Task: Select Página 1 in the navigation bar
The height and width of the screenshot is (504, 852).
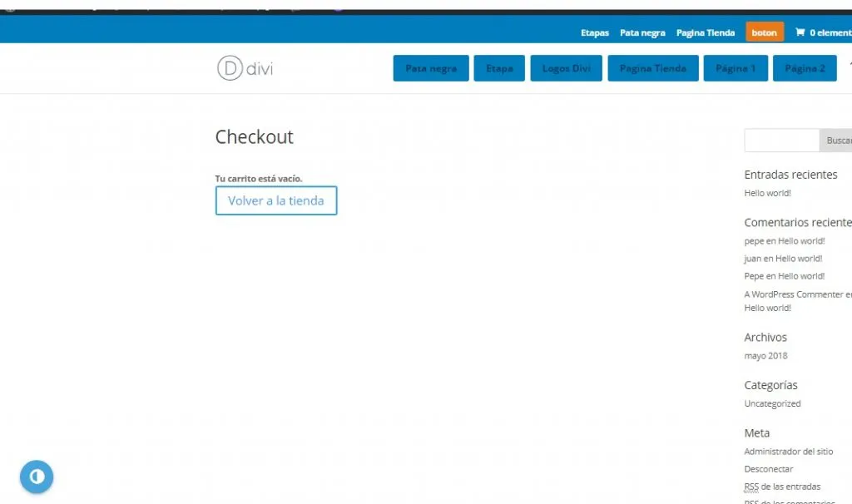Action: click(735, 68)
